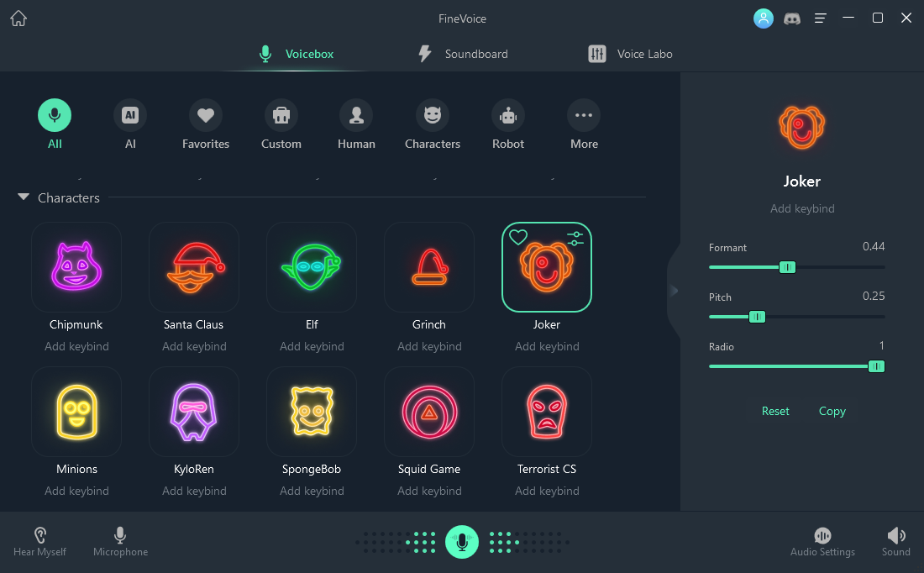Click the Formant value 0.44
The height and width of the screenshot is (573, 924).
point(874,246)
